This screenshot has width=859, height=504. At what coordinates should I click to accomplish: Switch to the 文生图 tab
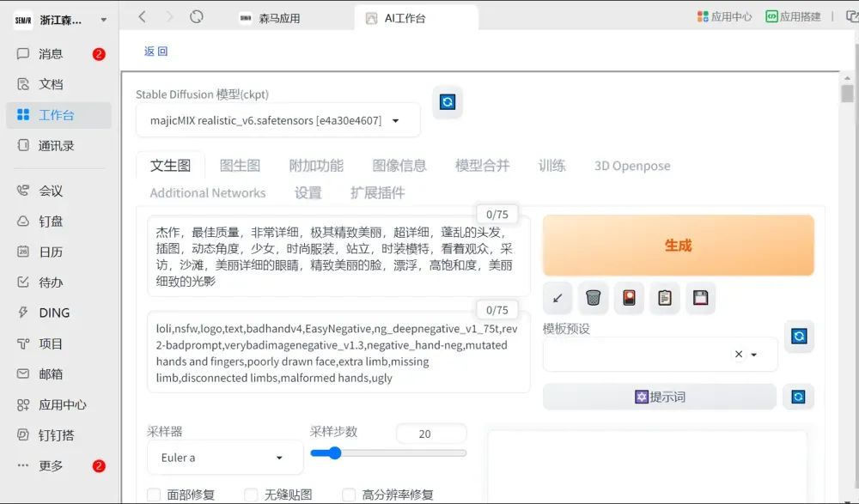click(170, 166)
